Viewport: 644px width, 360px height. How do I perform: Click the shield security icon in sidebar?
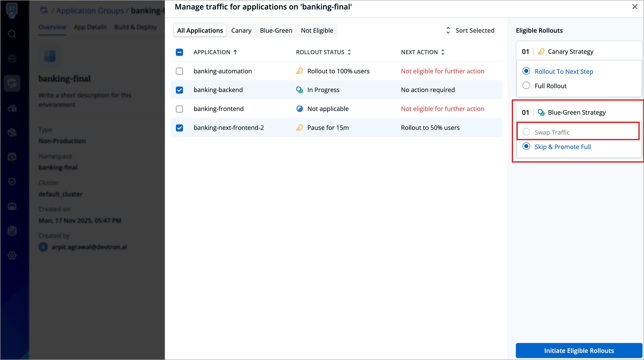[12, 182]
